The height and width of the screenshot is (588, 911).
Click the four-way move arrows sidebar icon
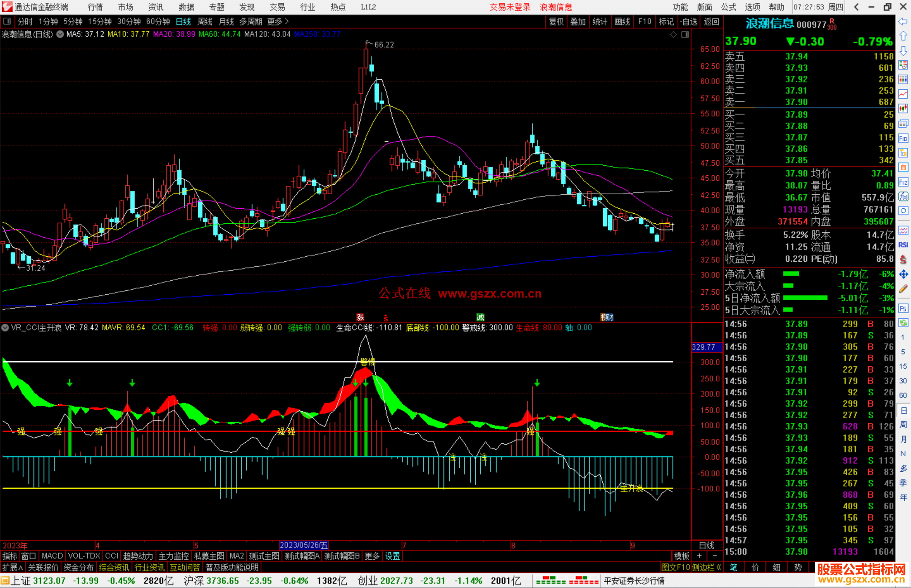click(x=903, y=274)
